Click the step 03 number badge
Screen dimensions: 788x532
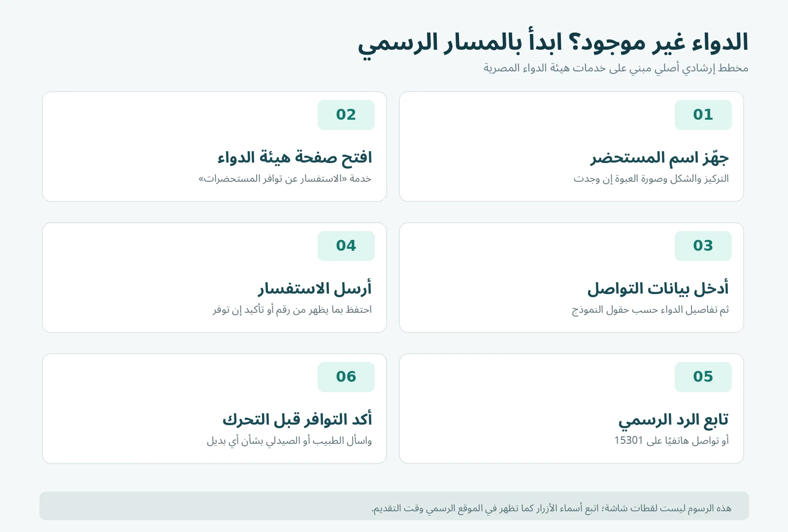703,246
